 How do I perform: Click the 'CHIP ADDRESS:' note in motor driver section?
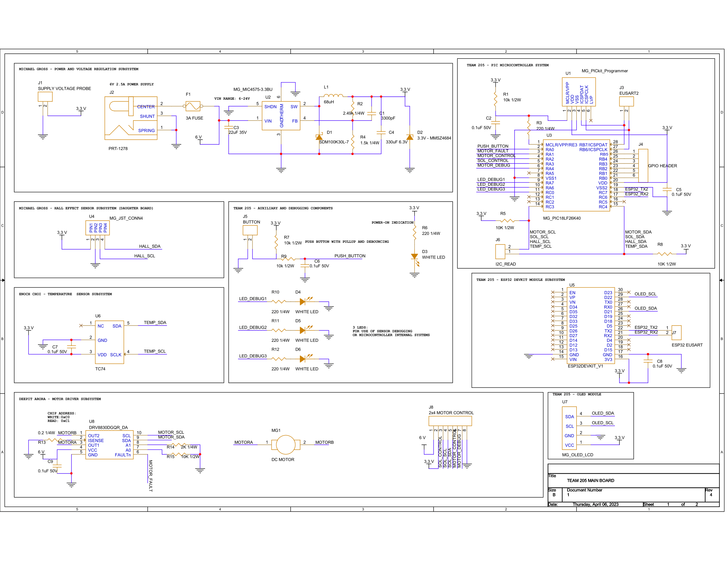pyautogui.click(x=62, y=413)
